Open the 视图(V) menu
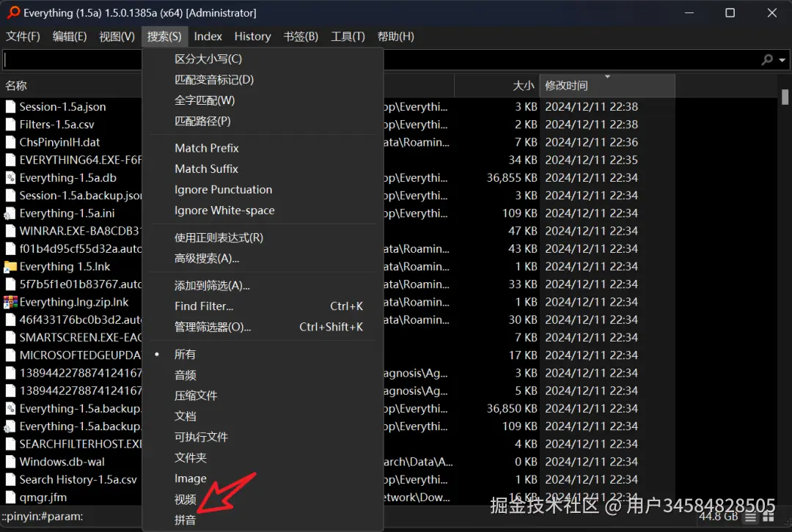This screenshot has height=532, width=792. [117, 37]
